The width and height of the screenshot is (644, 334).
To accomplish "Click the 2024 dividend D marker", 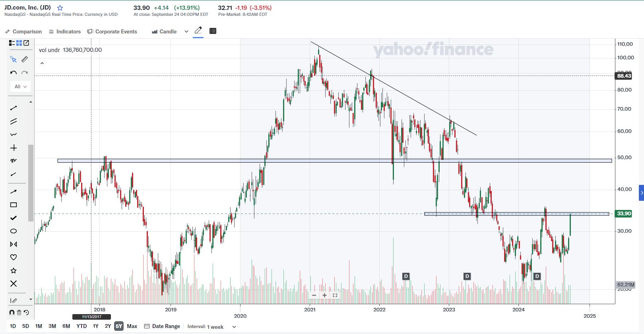I will coord(537,276).
